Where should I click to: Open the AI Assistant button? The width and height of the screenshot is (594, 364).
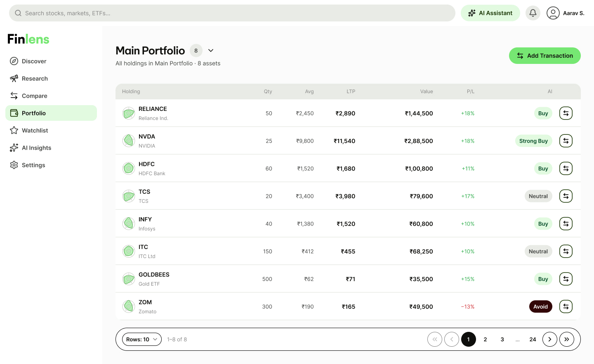(x=490, y=13)
